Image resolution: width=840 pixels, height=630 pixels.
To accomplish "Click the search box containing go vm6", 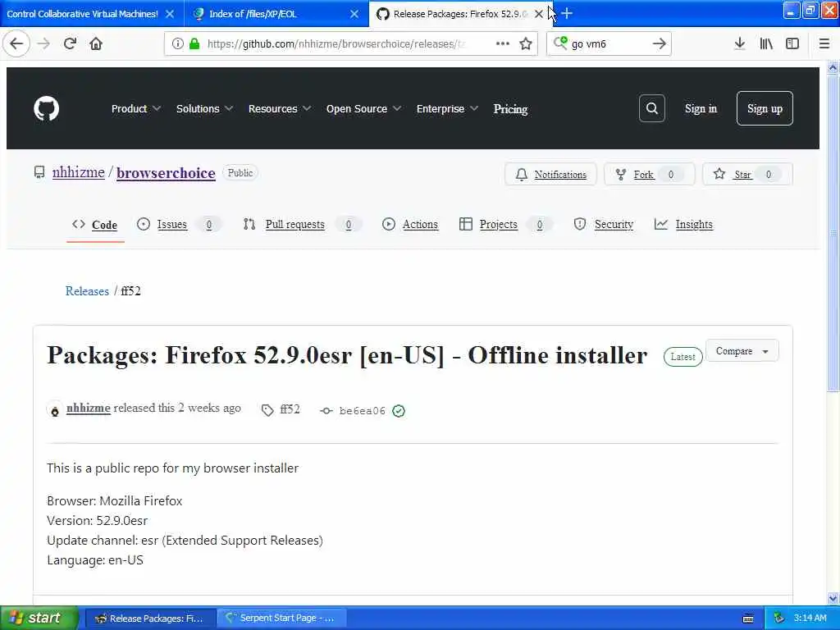I will (x=609, y=44).
